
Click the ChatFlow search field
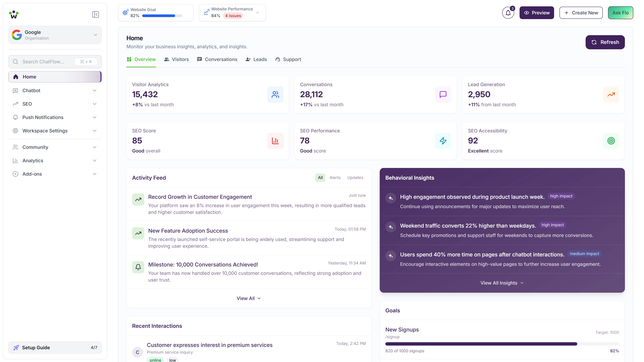(45, 62)
